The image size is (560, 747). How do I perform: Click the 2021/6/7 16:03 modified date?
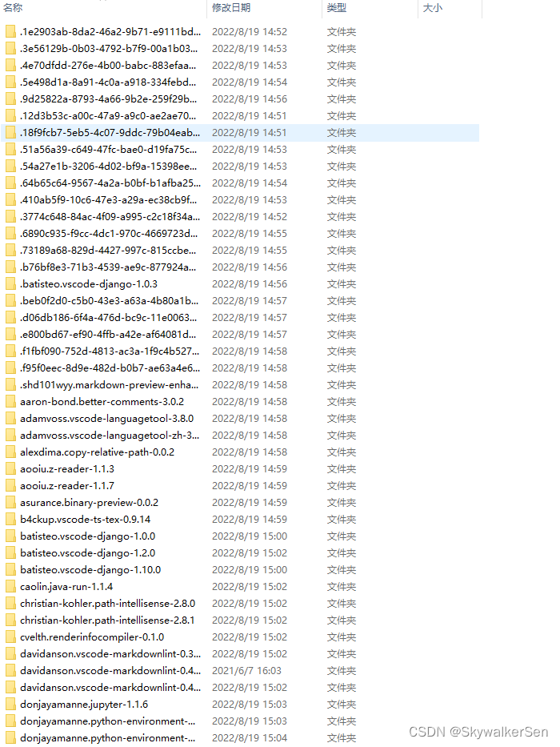click(246, 671)
